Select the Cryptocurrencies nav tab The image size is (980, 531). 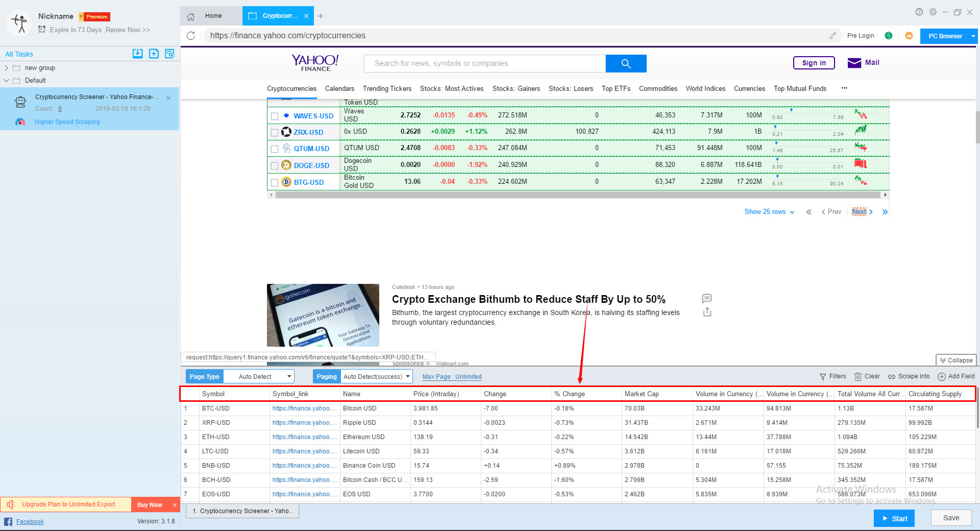(291, 89)
